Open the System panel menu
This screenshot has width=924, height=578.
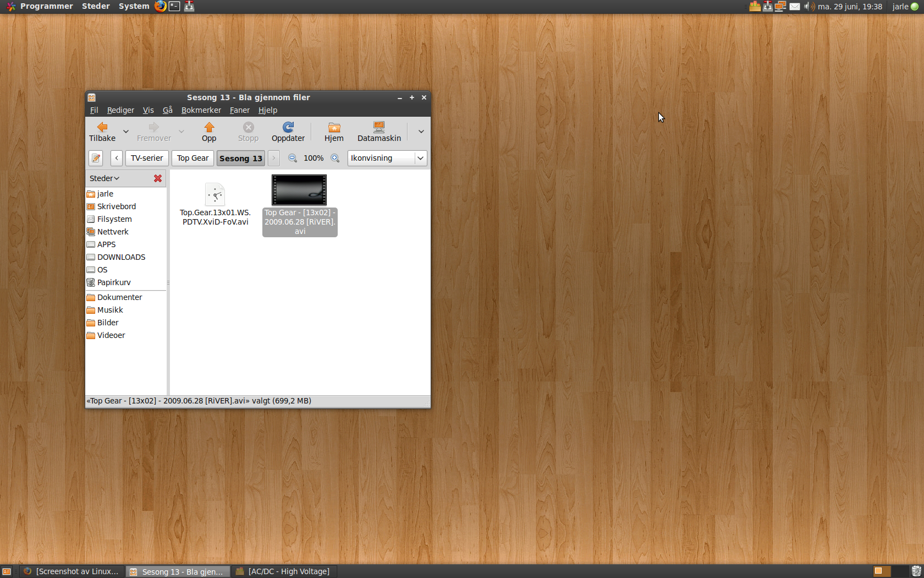(134, 7)
